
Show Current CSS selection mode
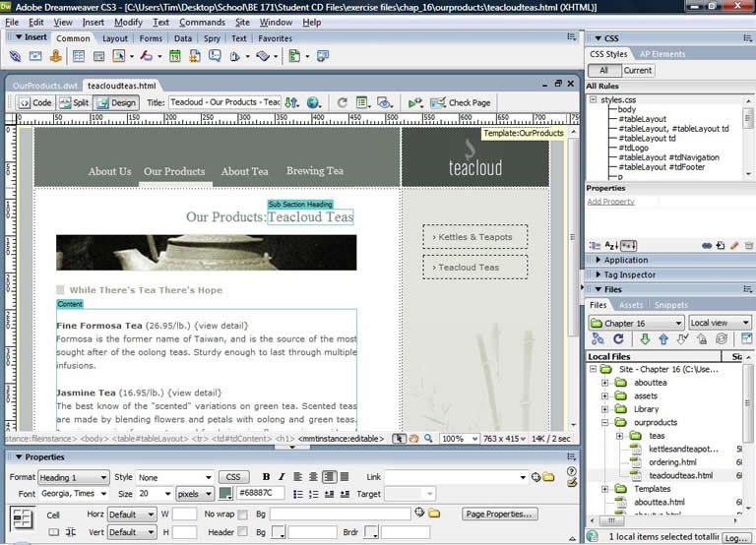click(638, 71)
